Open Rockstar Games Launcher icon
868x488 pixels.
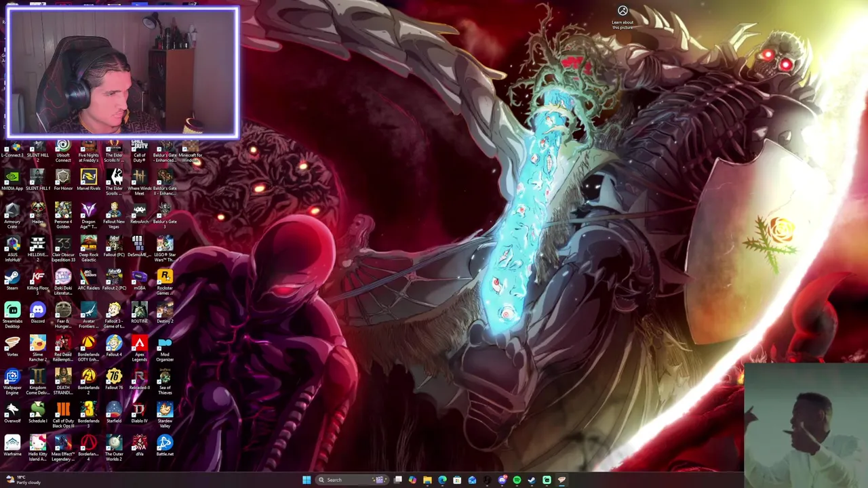(x=165, y=283)
